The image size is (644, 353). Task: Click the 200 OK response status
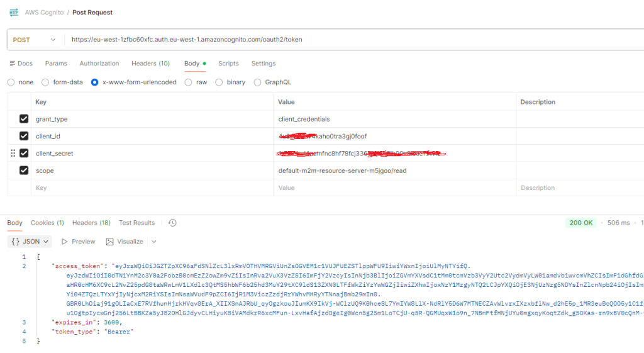click(x=579, y=223)
